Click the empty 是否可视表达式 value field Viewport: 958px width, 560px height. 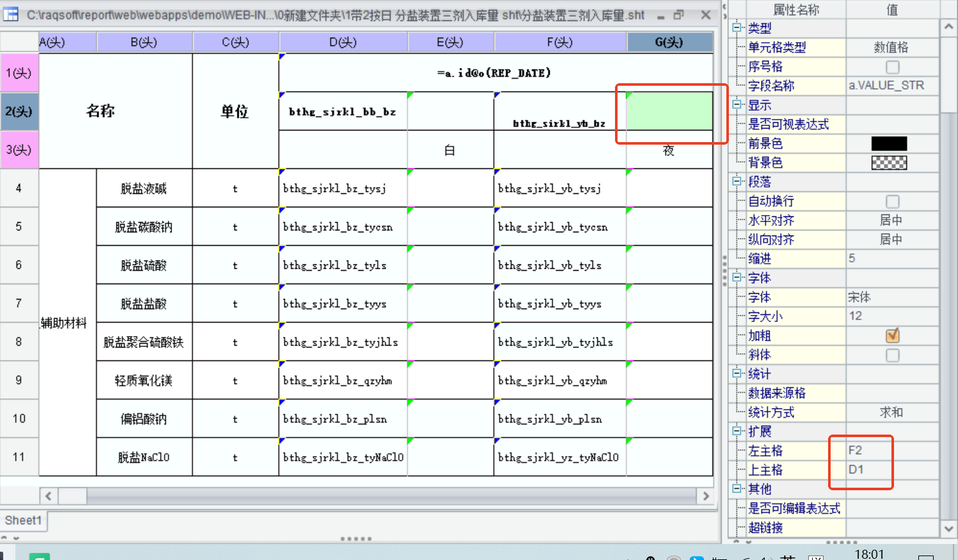pyautogui.click(x=892, y=124)
